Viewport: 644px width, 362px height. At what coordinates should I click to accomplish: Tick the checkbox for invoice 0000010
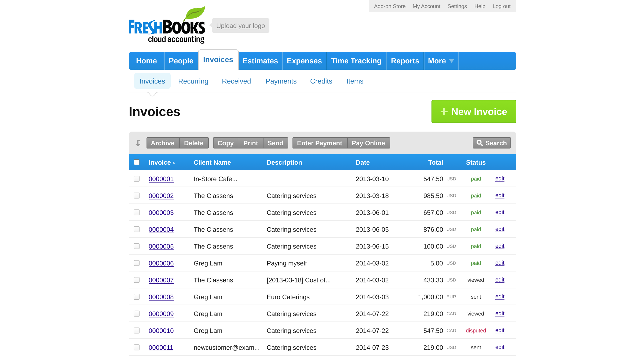(137, 331)
